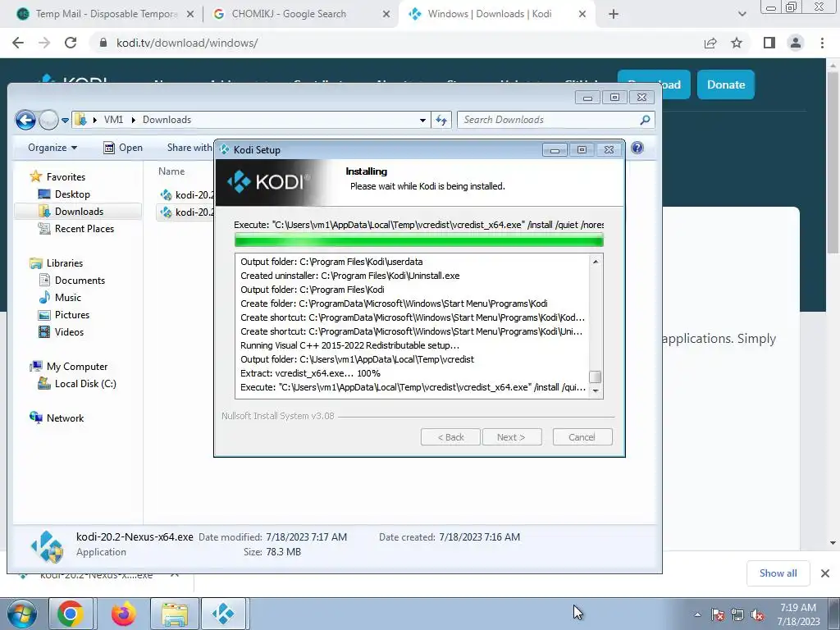840x630 pixels.
Task: Click Cancel in Kodi Setup
Action: point(582,437)
